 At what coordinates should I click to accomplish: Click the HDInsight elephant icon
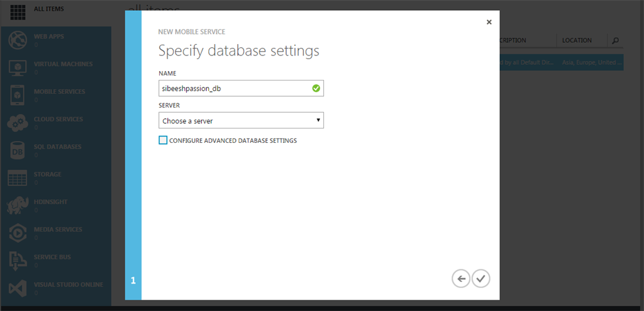tap(17, 206)
